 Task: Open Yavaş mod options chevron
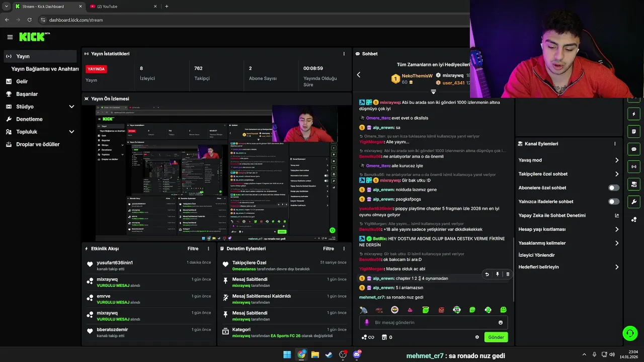pos(617,160)
